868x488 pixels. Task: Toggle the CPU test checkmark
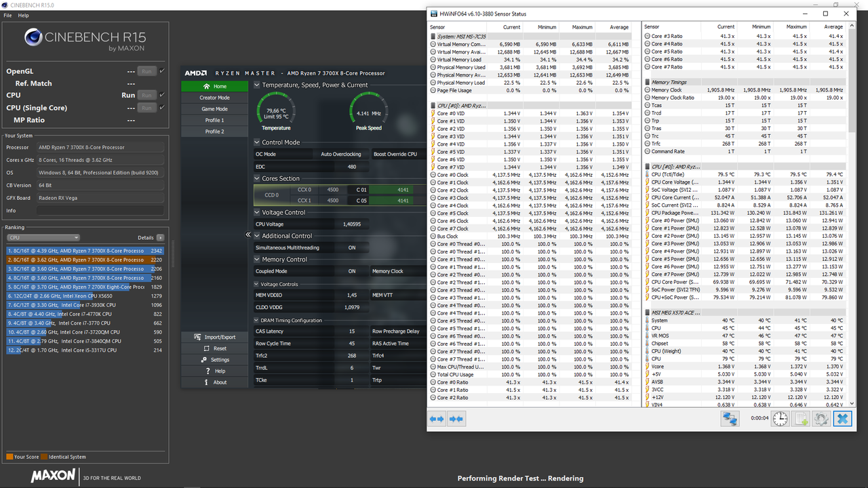(x=161, y=95)
